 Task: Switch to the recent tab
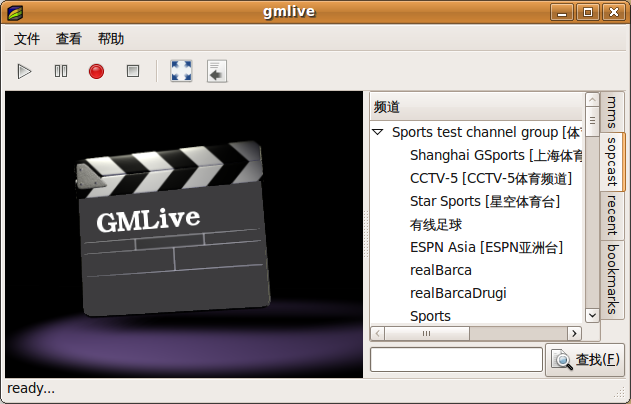tap(612, 215)
